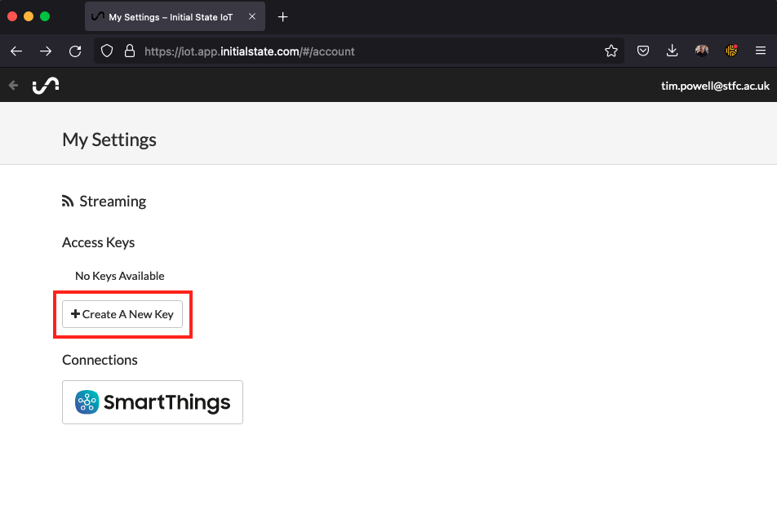The height and width of the screenshot is (532, 777).
Task: Bookmark this page with star icon
Action: pos(611,51)
